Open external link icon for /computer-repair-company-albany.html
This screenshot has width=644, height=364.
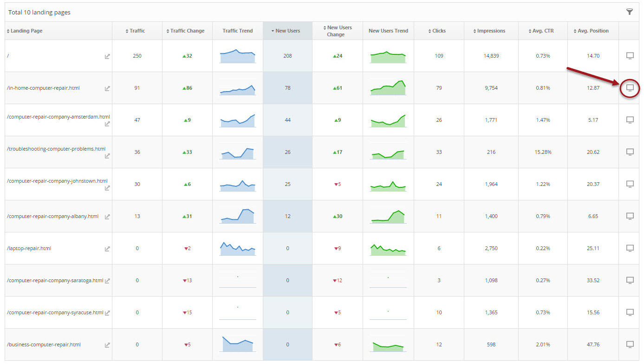pos(107,217)
